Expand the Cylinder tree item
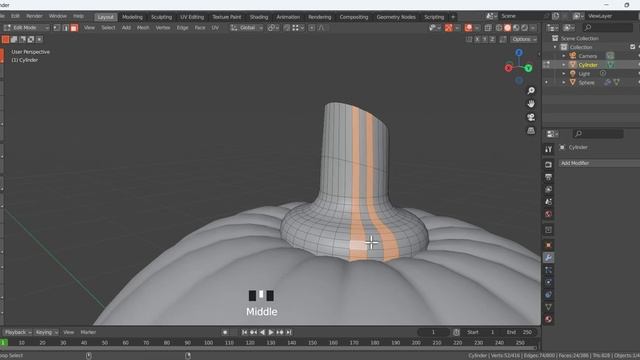Viewport: 640px width, 360px height. pyautogui.click(x=564, y=65)
